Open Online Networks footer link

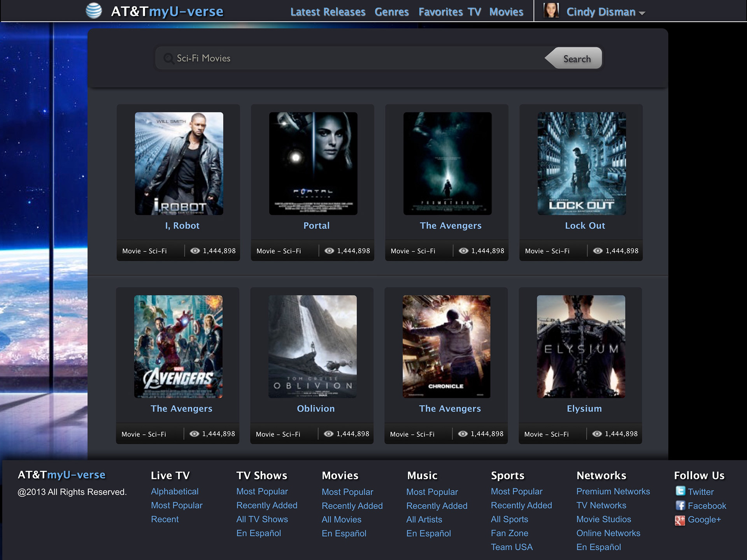click(x=608, y=533)
